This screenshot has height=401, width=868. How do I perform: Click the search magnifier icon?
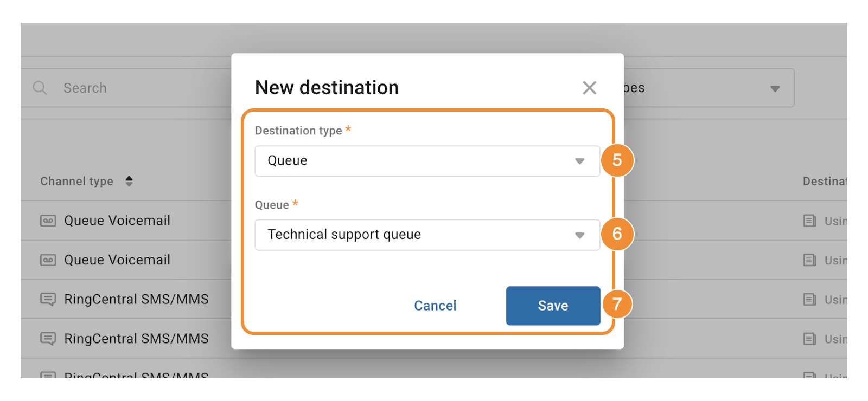tap(40, 88)
